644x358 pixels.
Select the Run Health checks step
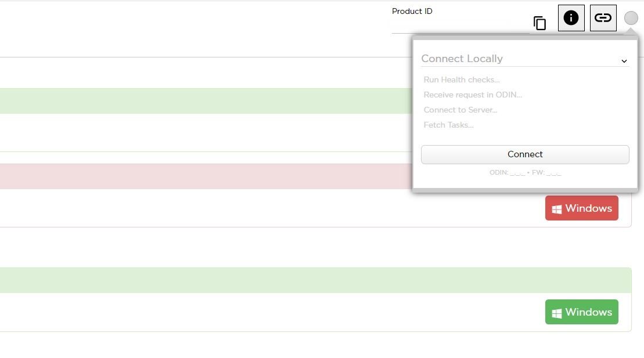(462, 79)
